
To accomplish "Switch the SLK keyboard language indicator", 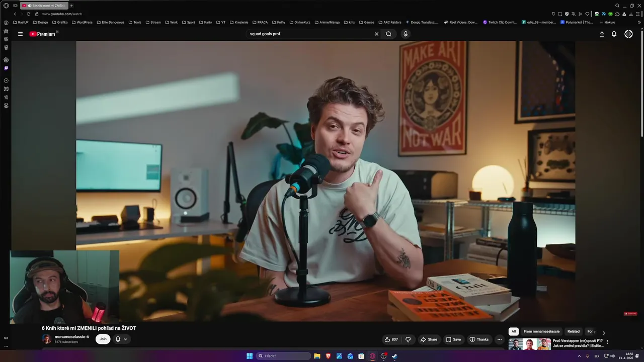I will pyautogui.click(x=597, y=356).
